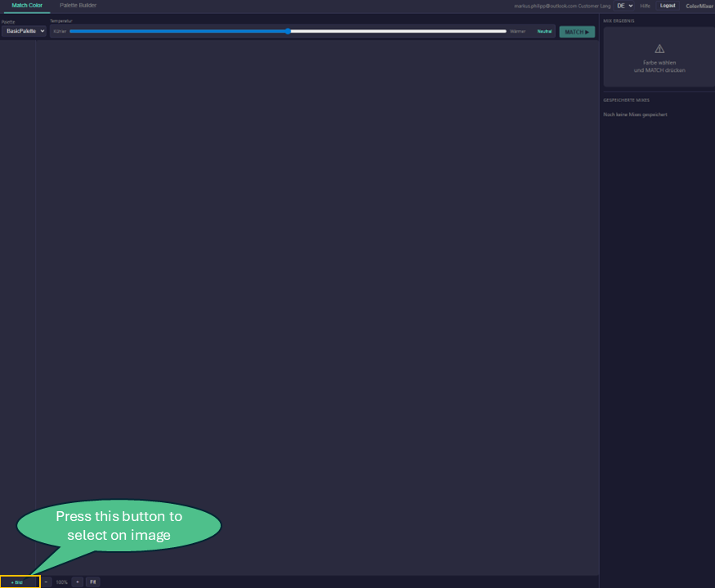Log out using the Logout button
This screenshot has width=715, height=588.
click(668, 6)
